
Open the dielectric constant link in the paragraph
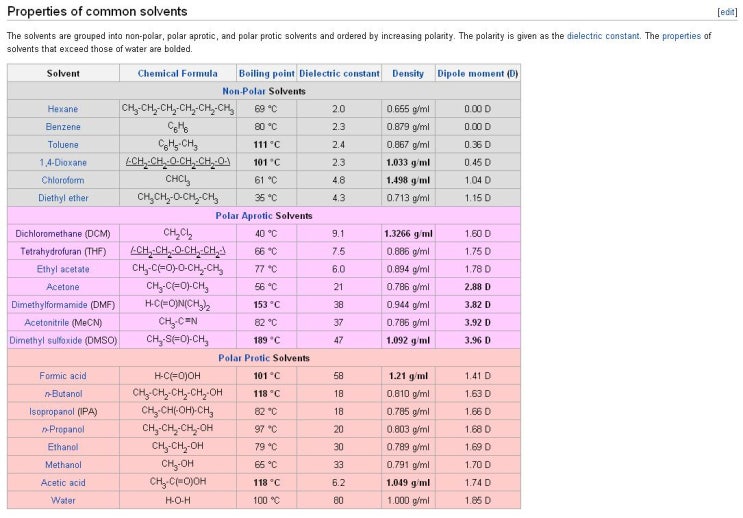(x=603, y=36)
